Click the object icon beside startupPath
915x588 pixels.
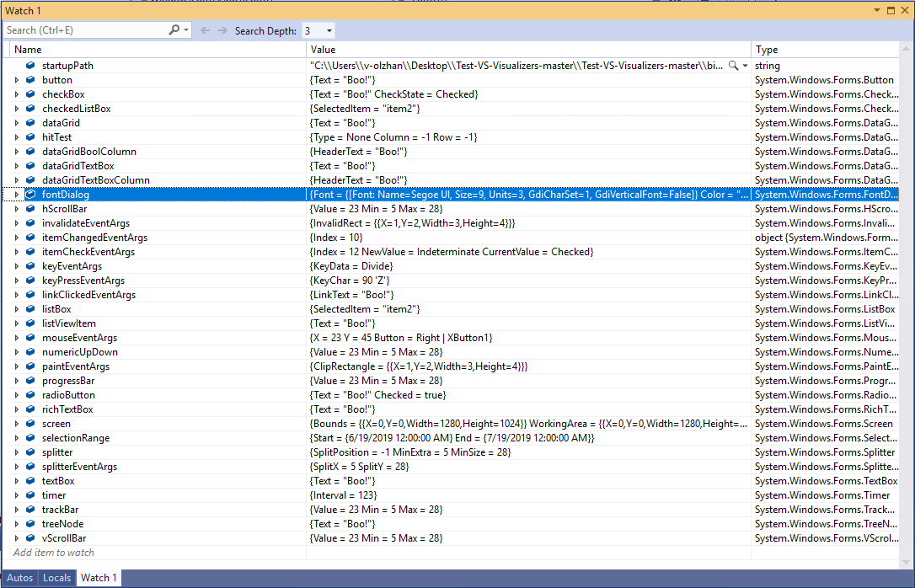[29, 65]
